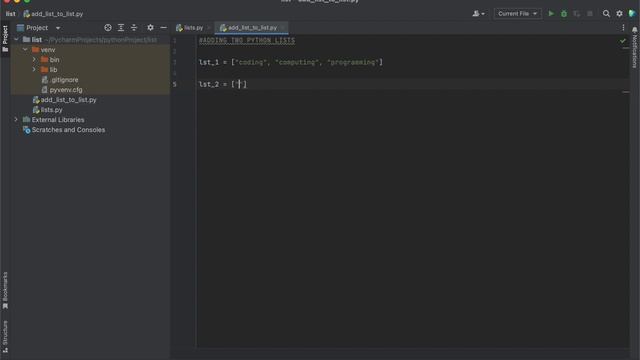Open the editor tabs more options menu
640x360 pixels.
623,28
